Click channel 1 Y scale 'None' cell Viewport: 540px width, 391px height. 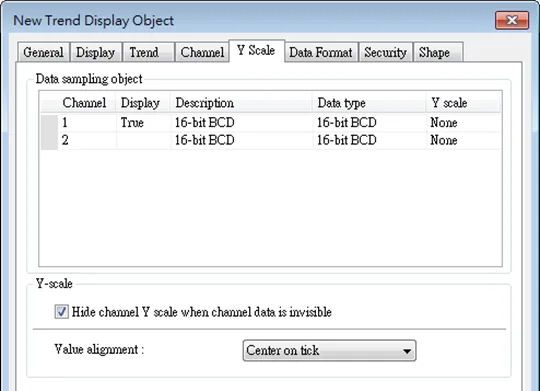click(463, 123)
